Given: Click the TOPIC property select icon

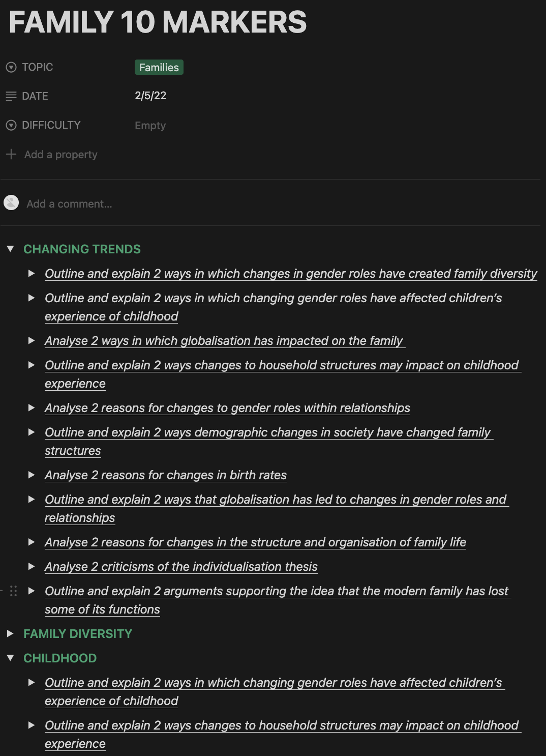Looking at the screenshot, I should coord(11,67).
